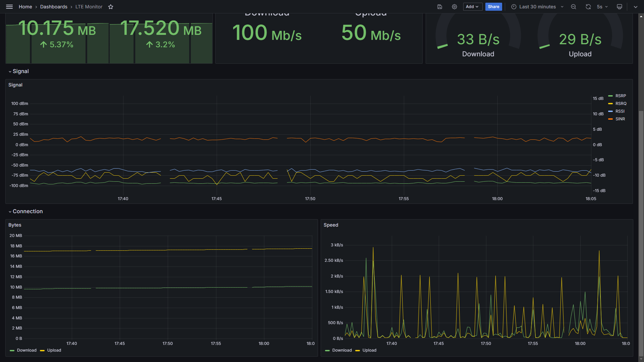This screenshot has width=644, height=362.
Task: Refresh the dashboard now
Action: point(588,7)
